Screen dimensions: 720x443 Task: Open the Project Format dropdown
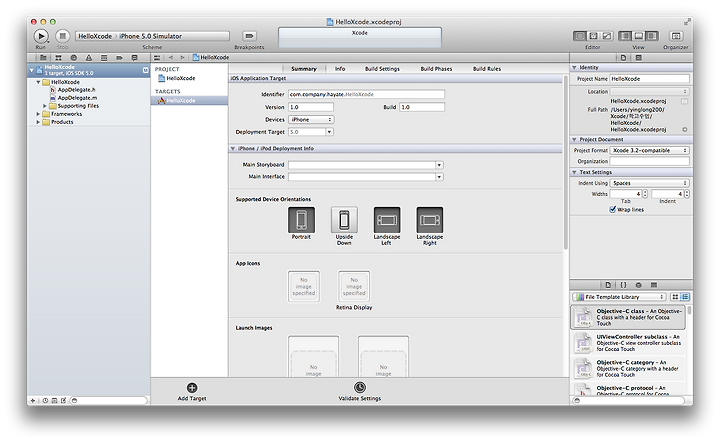point(650,151)
